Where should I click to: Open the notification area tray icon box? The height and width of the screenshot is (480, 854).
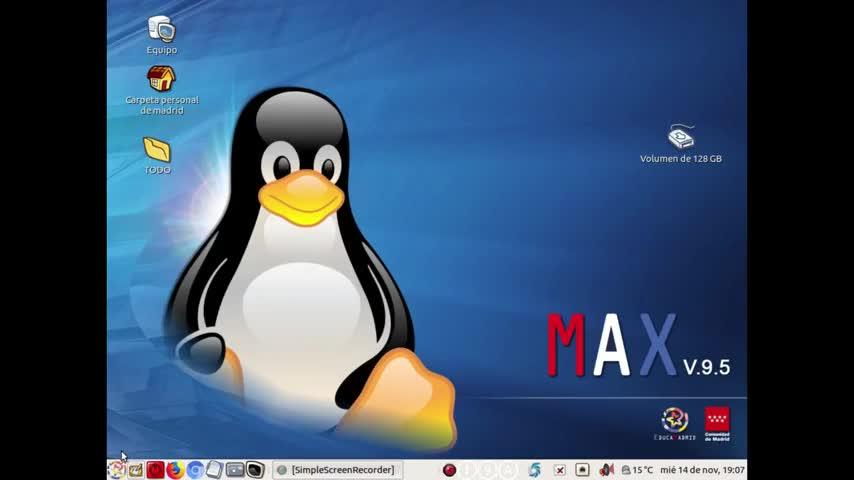click(x=582, y=470)
